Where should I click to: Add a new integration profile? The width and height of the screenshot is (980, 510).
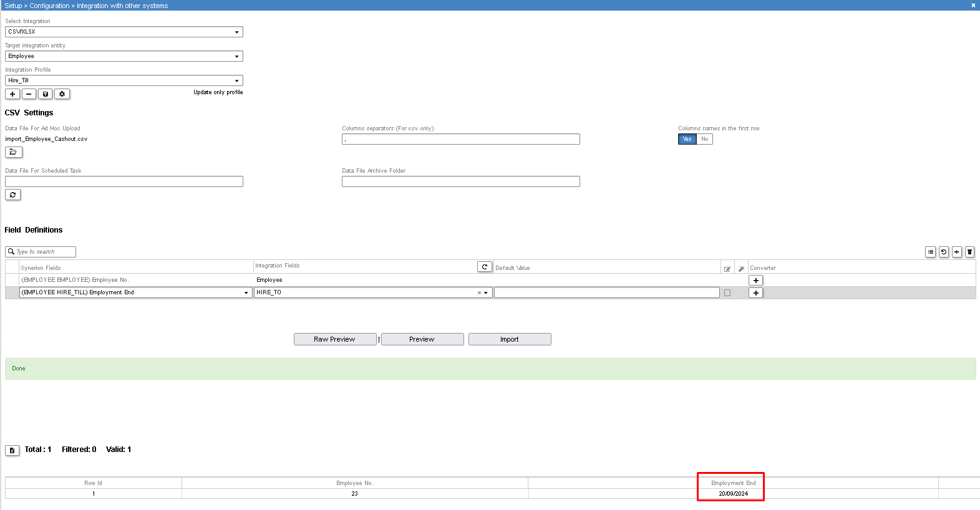[12, 94]
